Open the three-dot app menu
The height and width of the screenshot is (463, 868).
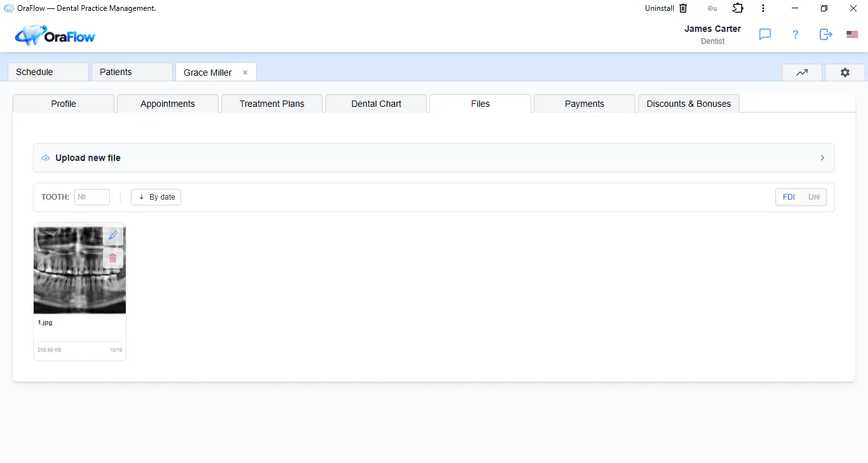763,8
